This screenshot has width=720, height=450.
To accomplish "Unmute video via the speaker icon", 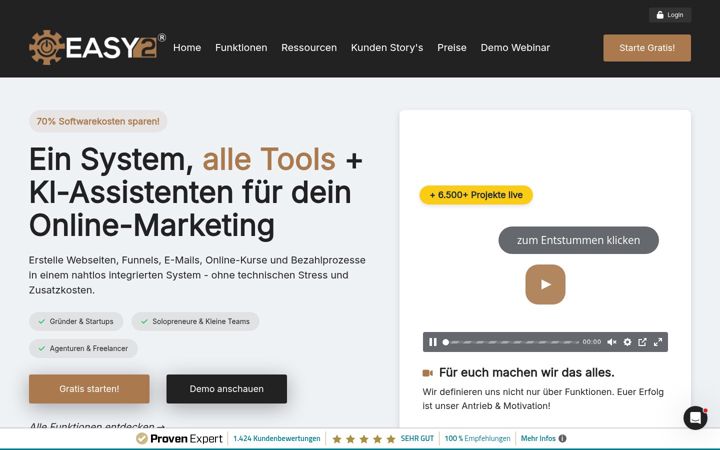I will point(612,342).
